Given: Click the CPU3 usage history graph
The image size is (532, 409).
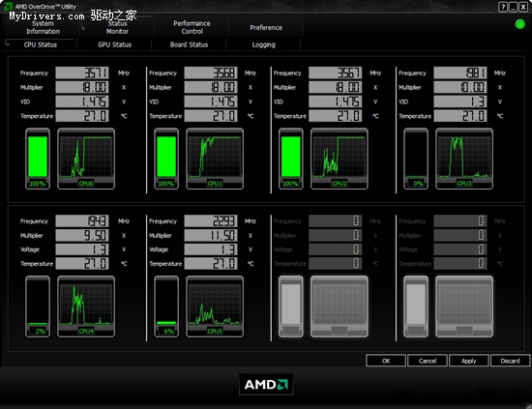Looking at the screenshot, I should point(464,159).
